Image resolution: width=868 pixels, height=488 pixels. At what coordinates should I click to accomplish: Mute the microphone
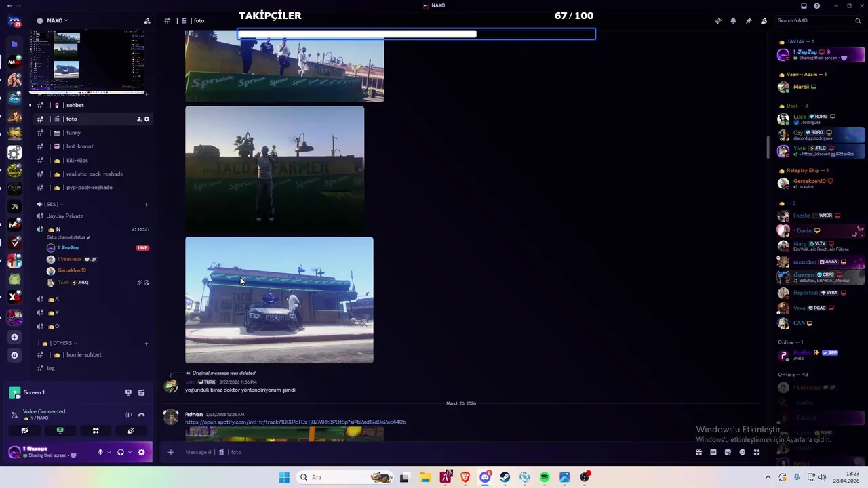click(x=100, y=452)
